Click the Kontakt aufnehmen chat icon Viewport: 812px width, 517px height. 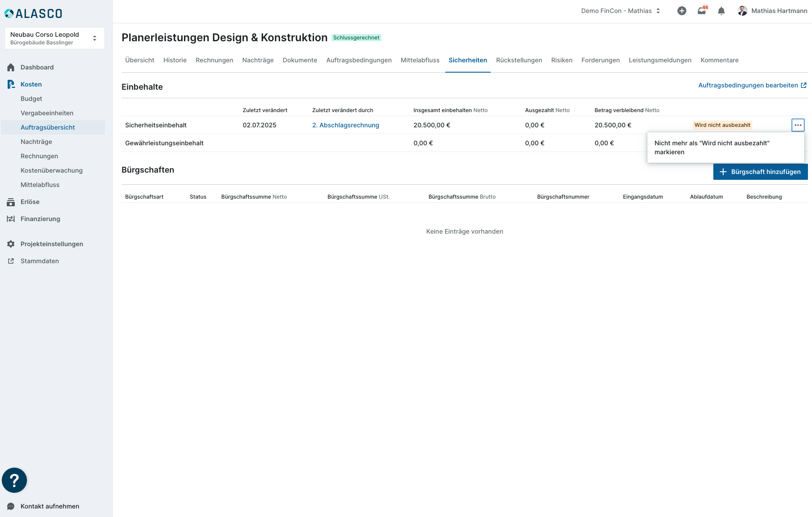tap(11, 506)
